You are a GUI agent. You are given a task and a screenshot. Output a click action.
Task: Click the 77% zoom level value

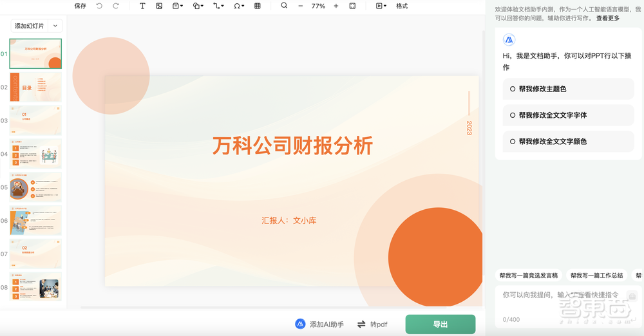point(318,6)
